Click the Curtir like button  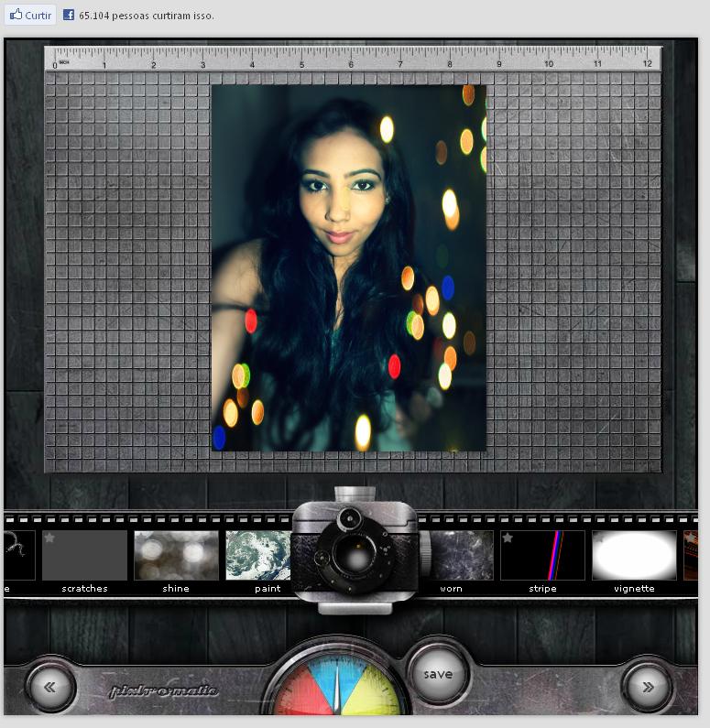pyautogui.click(x=30, y=15)
